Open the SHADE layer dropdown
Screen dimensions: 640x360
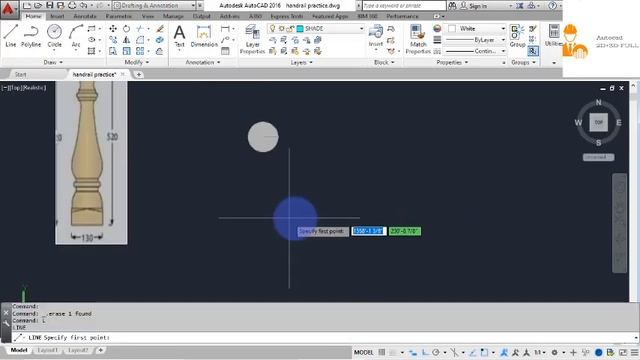(x=316, y=29)
